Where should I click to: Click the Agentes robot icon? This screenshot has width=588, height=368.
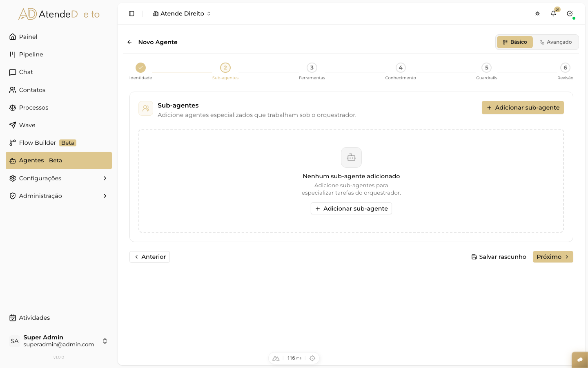(x=13, y=161)
